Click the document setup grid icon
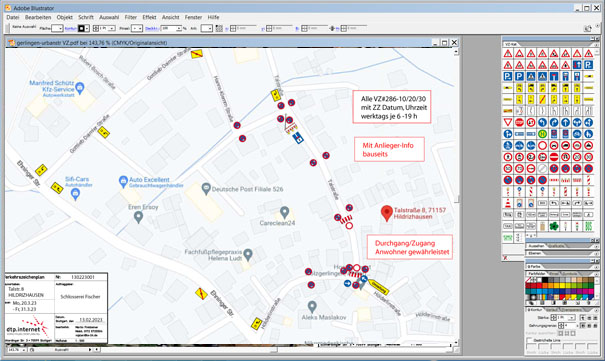Screen dimensions: 605x361 (x=219, y=28)
